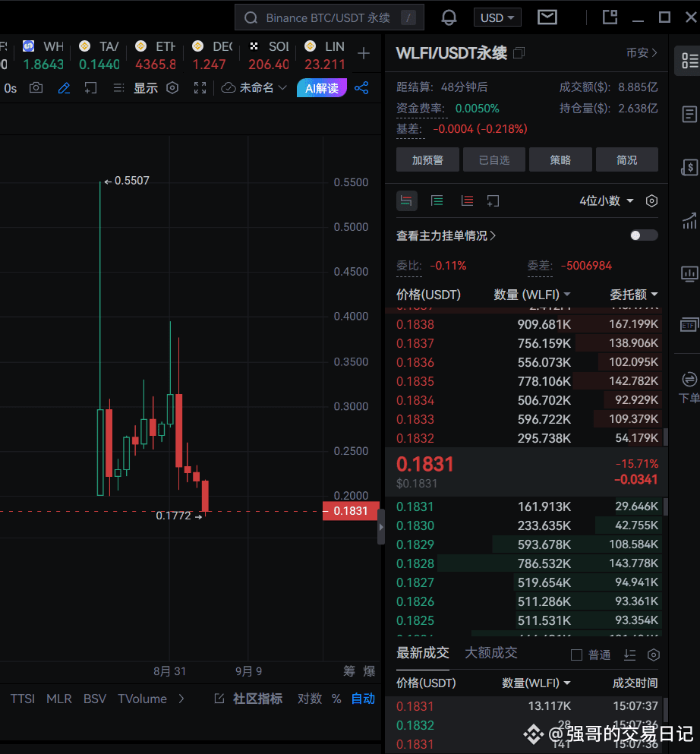Click the pop-out window layout icon
The width and height of the screenshot is (700, 754).
(610, 17)
